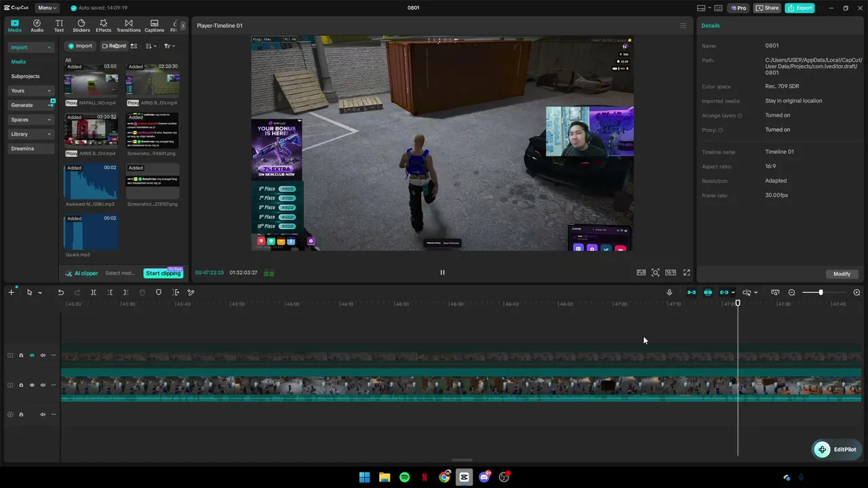Screen dimensions: 868x488
Task: Click the Record button
Action: pos(114,46)
